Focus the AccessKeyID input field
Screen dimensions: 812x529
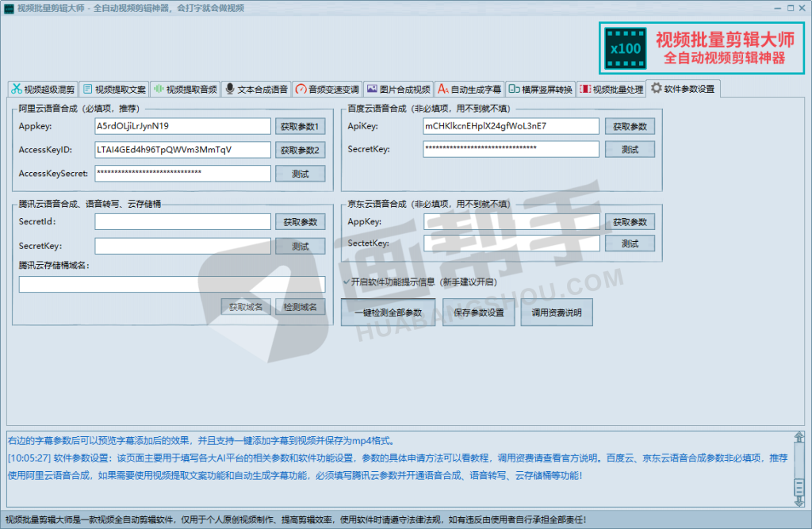183,150
